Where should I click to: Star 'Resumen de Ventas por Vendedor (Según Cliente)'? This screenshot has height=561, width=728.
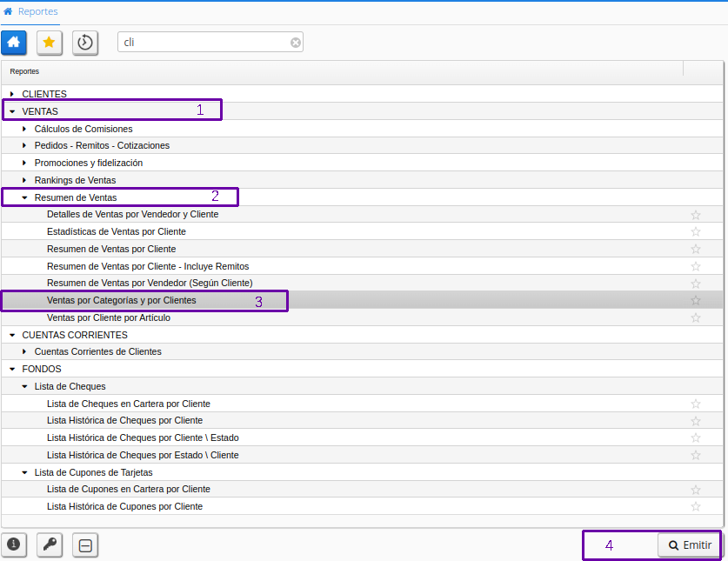(695, 284)
